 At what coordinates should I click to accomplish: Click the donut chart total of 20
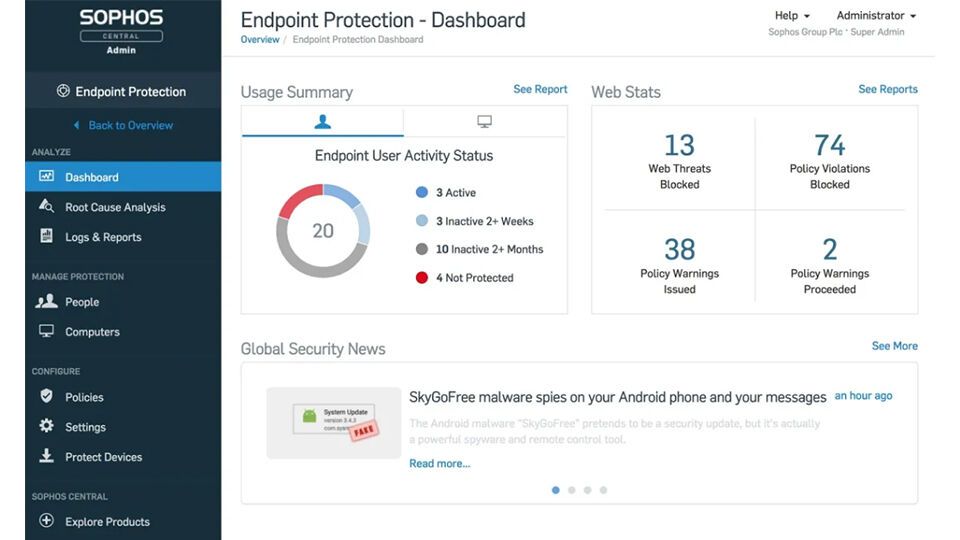(x=323, y=231)
